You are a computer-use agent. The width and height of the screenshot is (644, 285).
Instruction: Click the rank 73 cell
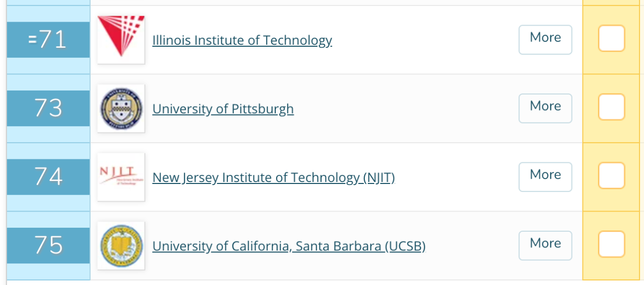(48, 109)
